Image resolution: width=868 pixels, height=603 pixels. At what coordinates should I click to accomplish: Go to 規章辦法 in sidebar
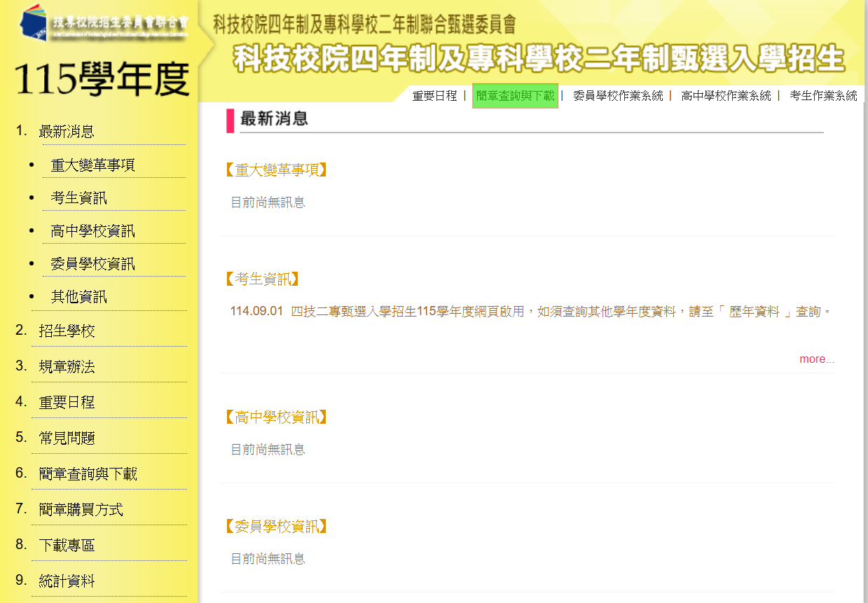(67, 367)
